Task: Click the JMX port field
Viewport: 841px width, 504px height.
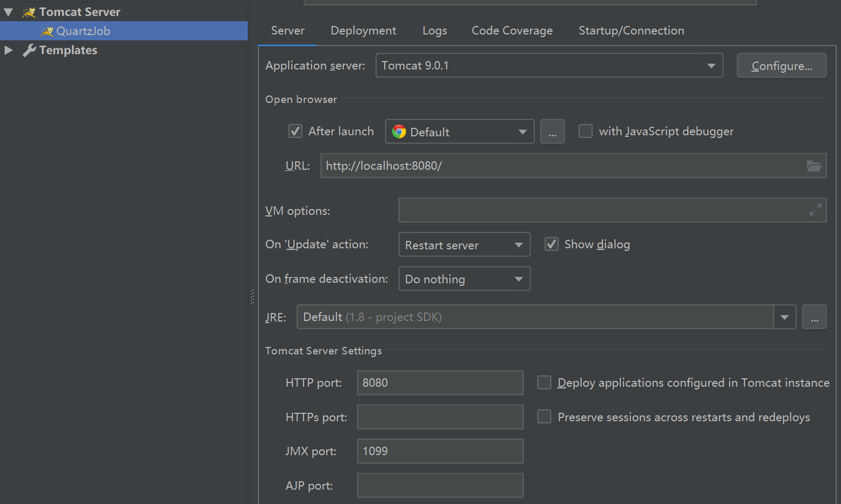Action: click(440, 451)
